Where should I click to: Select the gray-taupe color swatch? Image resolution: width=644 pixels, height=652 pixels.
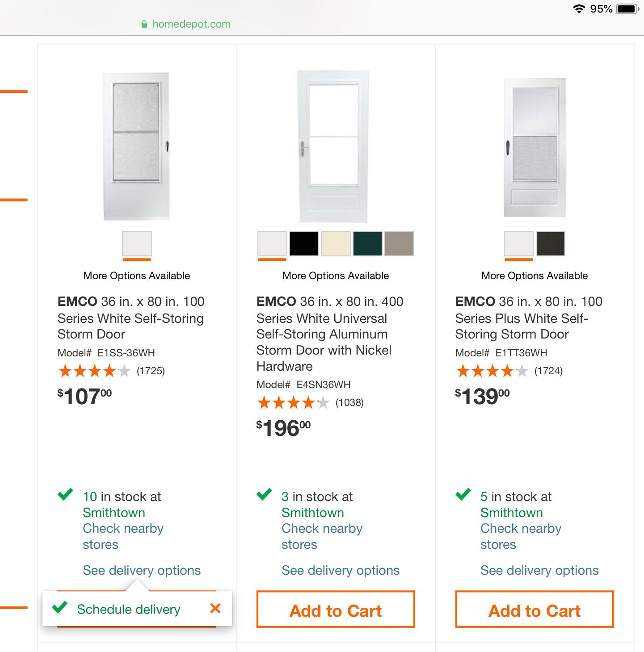[399, 243]
